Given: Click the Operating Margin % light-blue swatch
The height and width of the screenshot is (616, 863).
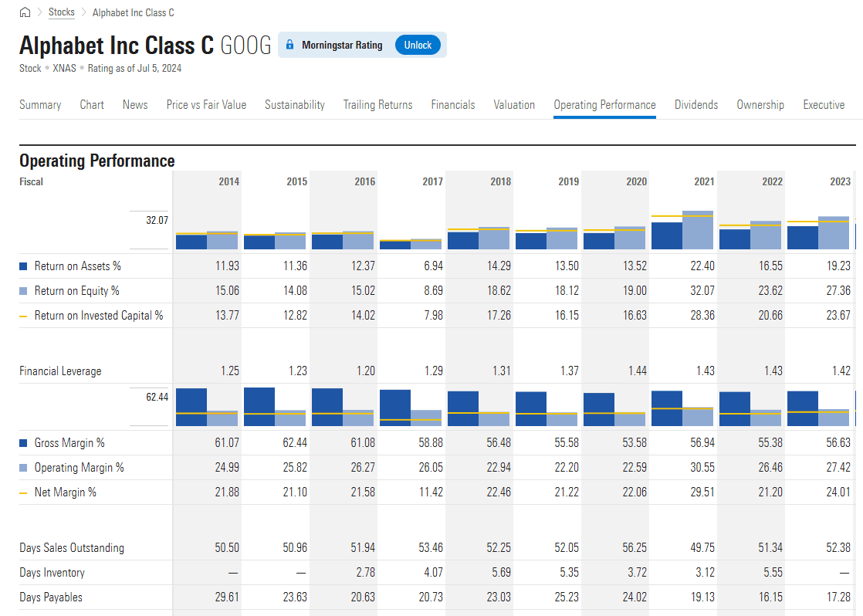Looking at the screenshot, I should [x=23, y=468].
